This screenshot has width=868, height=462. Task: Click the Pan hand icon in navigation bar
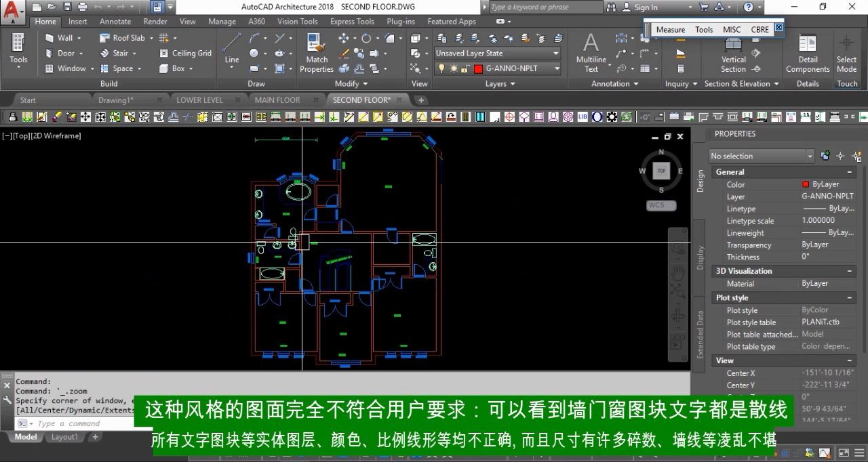coord(678,272)
